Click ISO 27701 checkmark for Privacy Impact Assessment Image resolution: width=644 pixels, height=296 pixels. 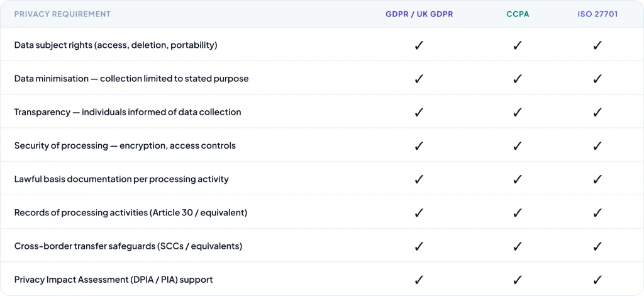coord(597,280)
